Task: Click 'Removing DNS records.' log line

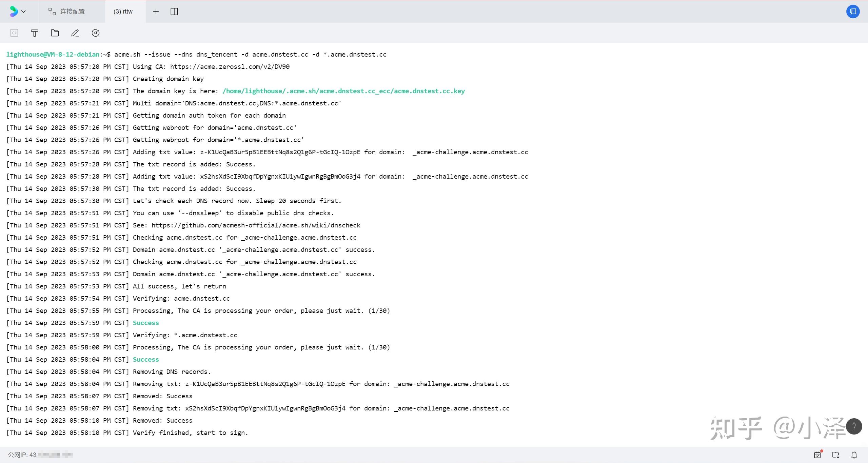Action: pyautogui.click(x=109, y=371)
